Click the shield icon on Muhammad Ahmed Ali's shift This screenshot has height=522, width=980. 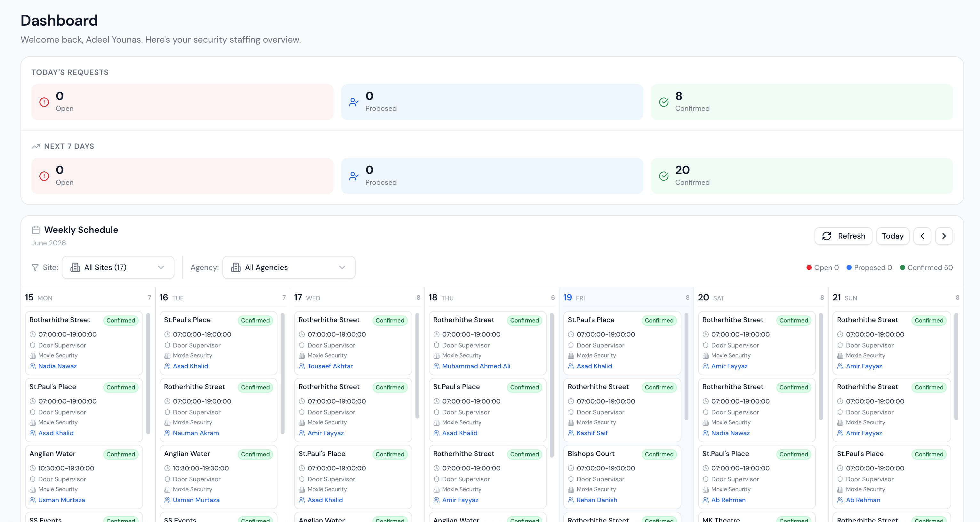436,345
